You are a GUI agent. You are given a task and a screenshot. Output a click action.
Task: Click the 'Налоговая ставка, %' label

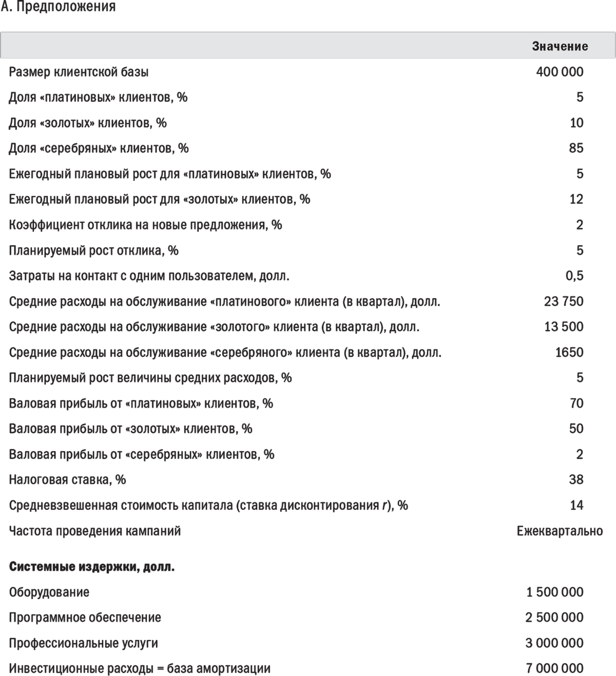coord(67,480)
